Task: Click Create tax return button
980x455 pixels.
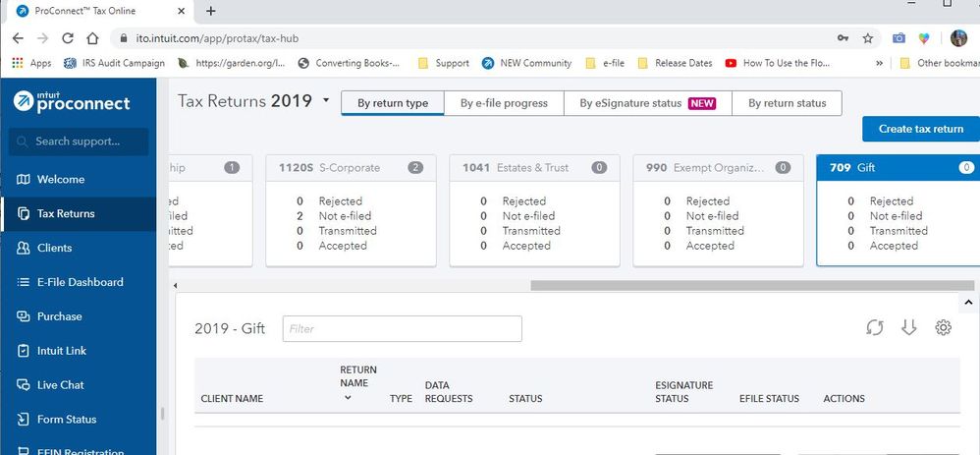Action: pos(921,129)
